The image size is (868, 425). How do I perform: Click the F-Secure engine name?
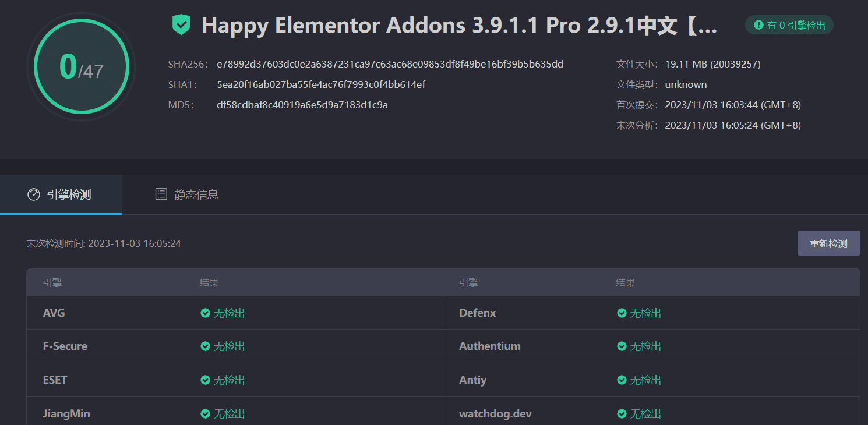(x=65, y=346)
